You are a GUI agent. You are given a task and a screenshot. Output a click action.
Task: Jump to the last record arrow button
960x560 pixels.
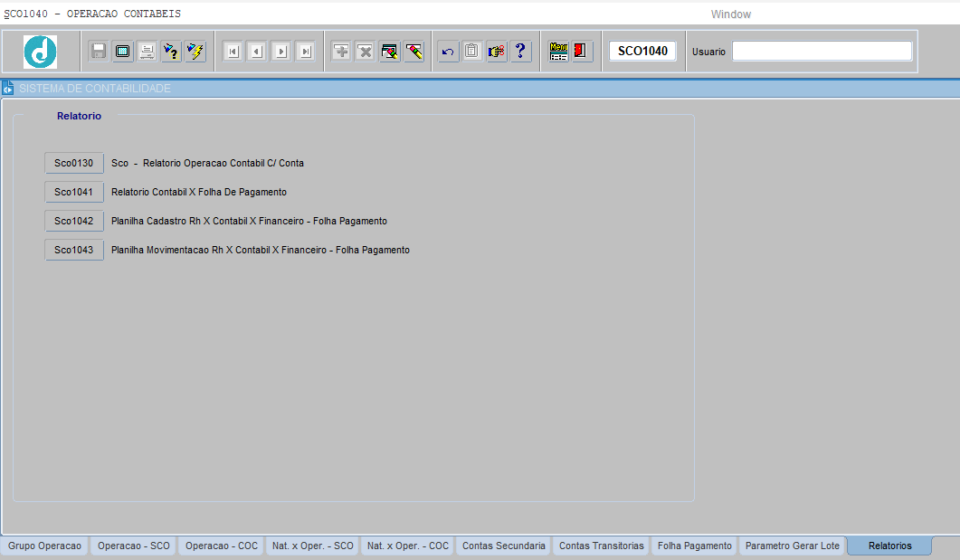pyautogui.click(x=306, y=52)
